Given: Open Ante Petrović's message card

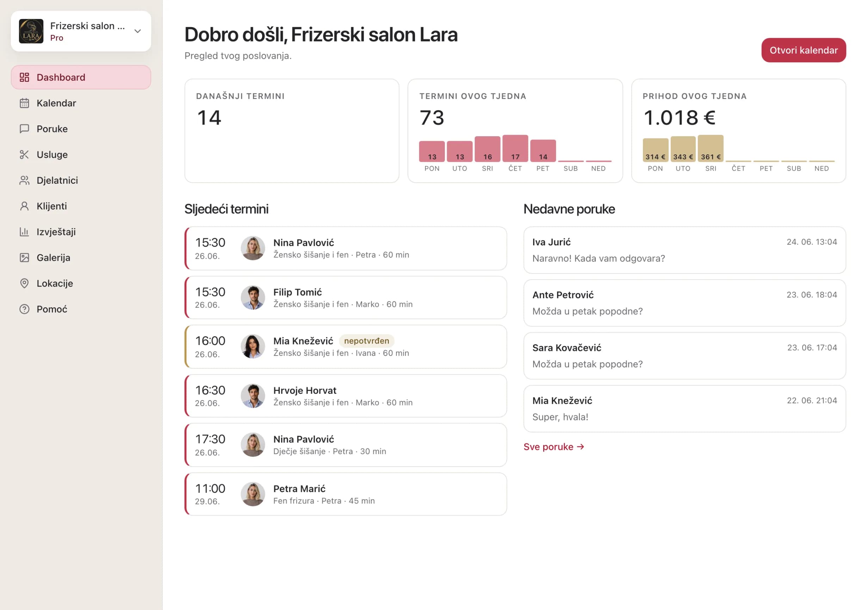Looking at the screenshot, I should point(685,303).
